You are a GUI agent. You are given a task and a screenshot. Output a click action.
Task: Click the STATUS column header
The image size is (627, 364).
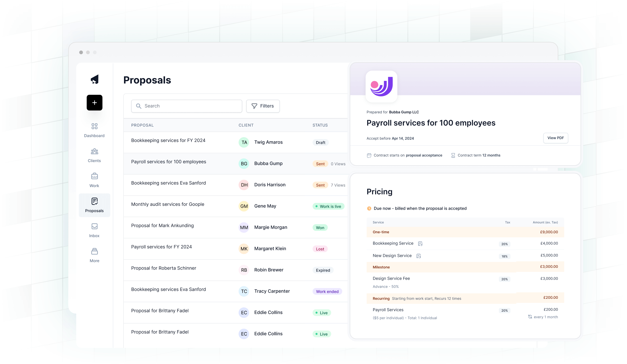click(320, 125)
